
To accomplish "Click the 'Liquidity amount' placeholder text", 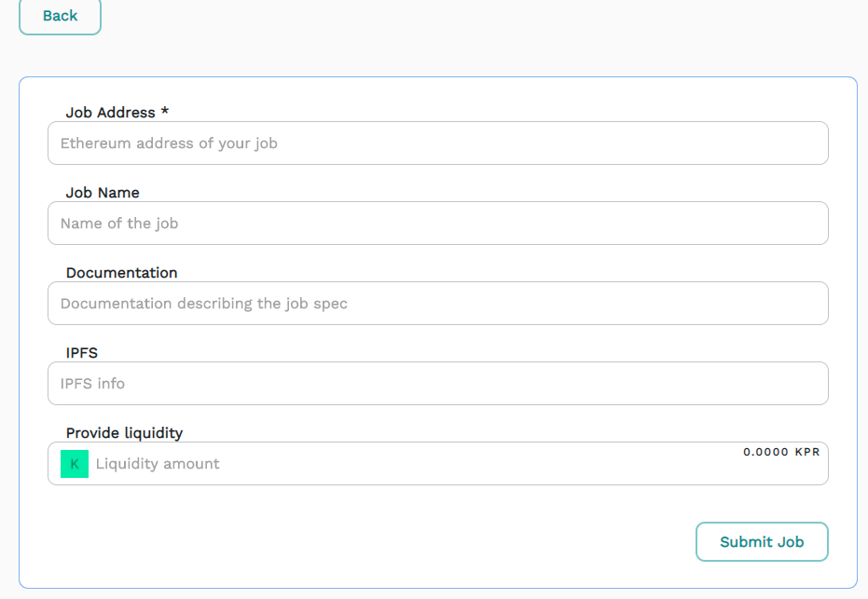I will coord(158,464).
